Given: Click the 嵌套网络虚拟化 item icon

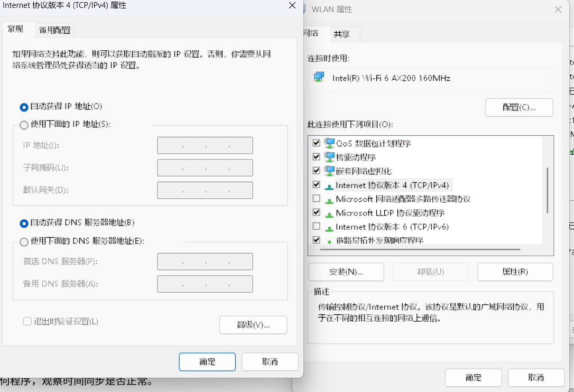Looking at the screenshot, I should pos(329,171).
